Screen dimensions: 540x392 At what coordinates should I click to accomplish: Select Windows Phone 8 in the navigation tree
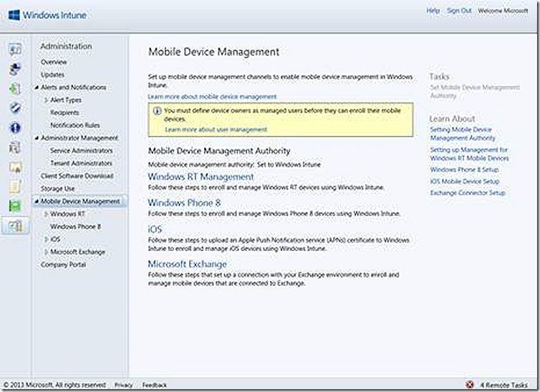[75, 227]
